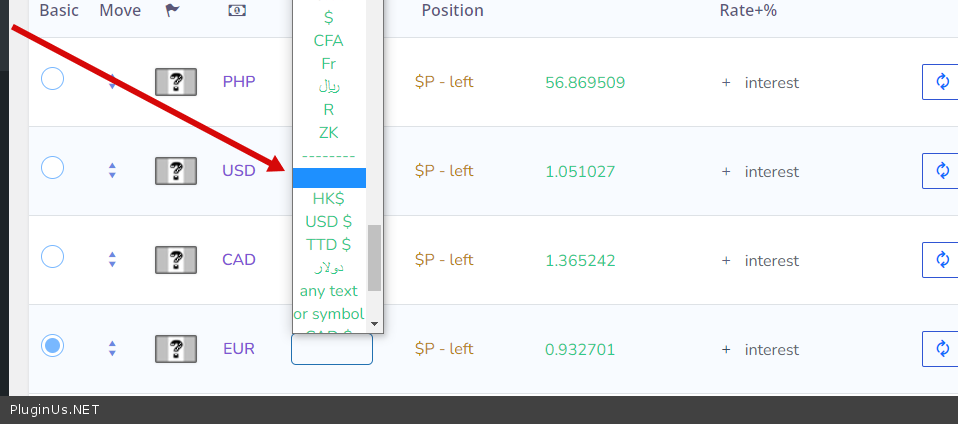Click the interest field in the PHP row

(x=771, y=83)
